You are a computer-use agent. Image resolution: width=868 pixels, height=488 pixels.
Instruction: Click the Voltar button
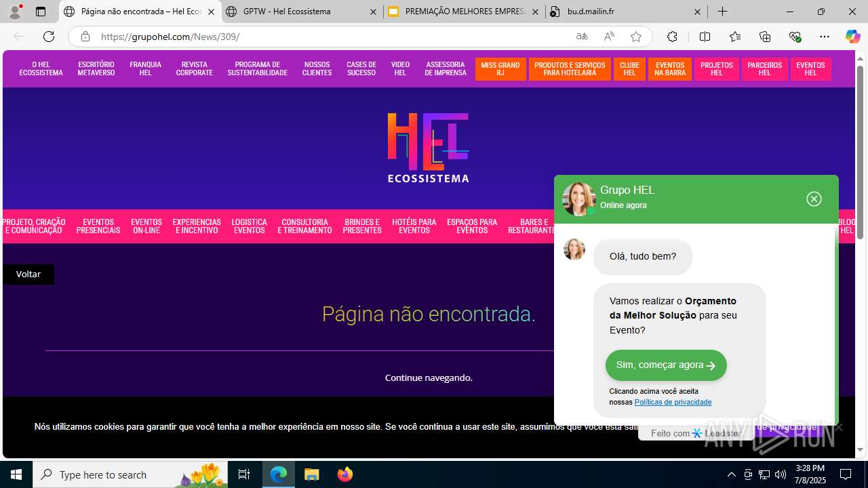[28, 274]
